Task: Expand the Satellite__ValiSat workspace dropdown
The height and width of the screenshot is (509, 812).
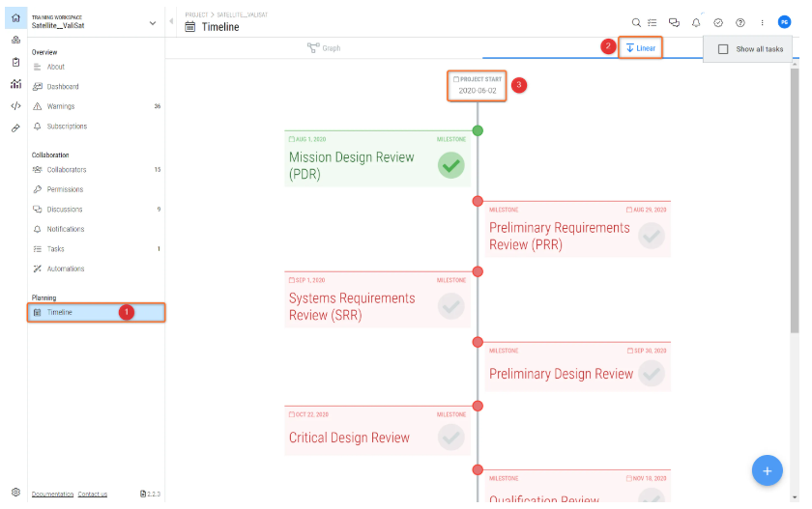Action: point(153,23)
